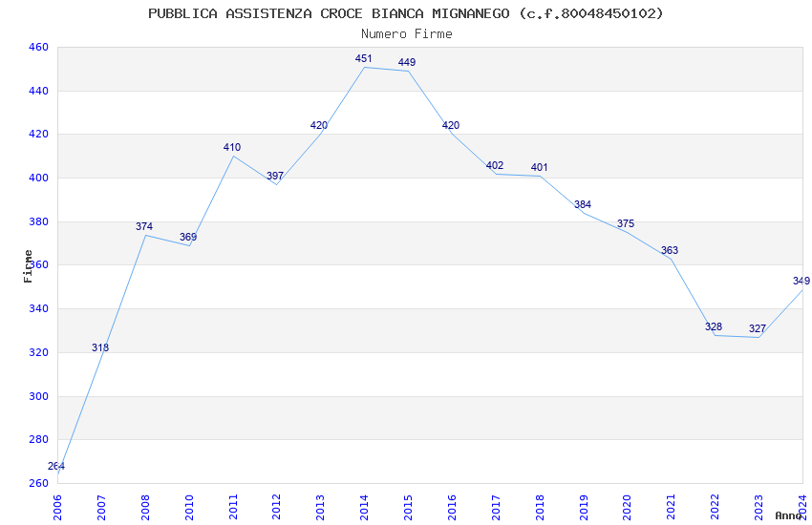Click year 2018 on the x-axis
This screenshot has height=525, width=812.
[x=540, y=508]
